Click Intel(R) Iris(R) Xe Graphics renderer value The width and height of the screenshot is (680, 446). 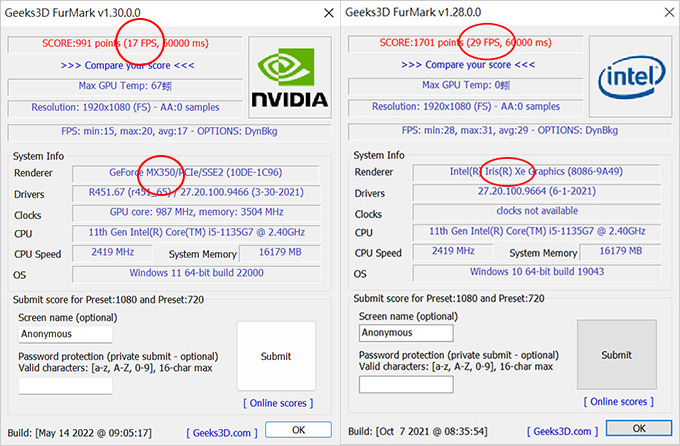[x=536, y=172]
